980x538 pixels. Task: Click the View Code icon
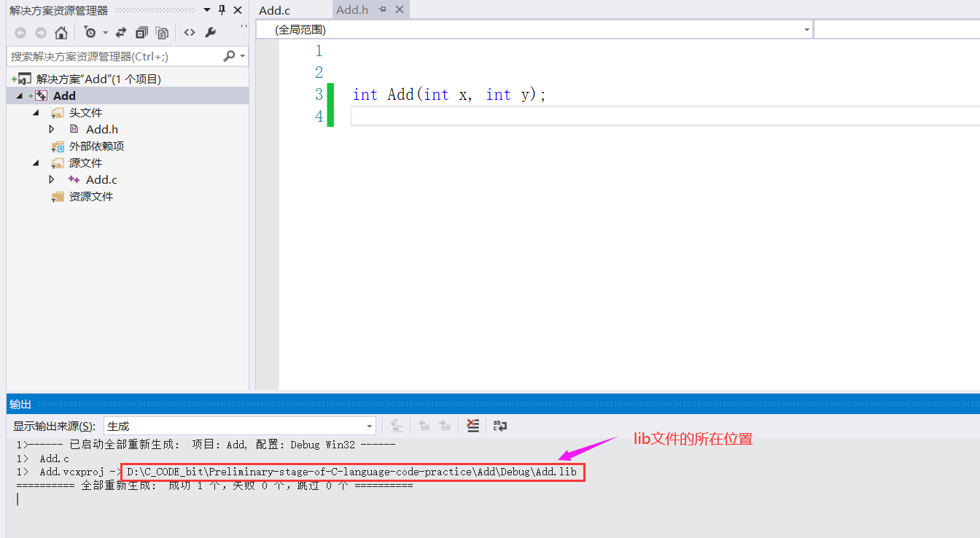(190, 33)
